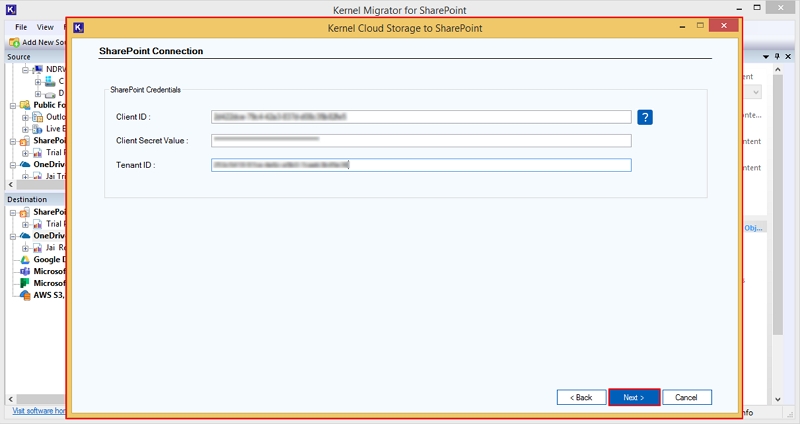Click the Kernel Migrator main window logo icon

(x=11, y=9)
